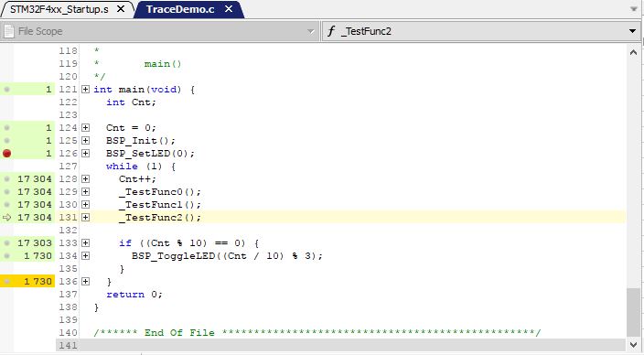This screenshot has height=355, width=644.
Task: Switch to STM32F4xx_Startup.s tab
Action: tap(59, 9)
